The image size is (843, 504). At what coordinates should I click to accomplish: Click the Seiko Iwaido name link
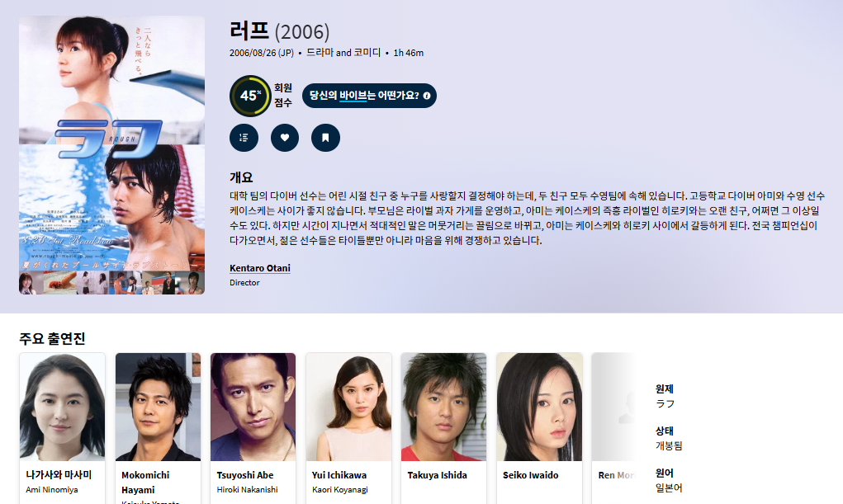(531, 475)
